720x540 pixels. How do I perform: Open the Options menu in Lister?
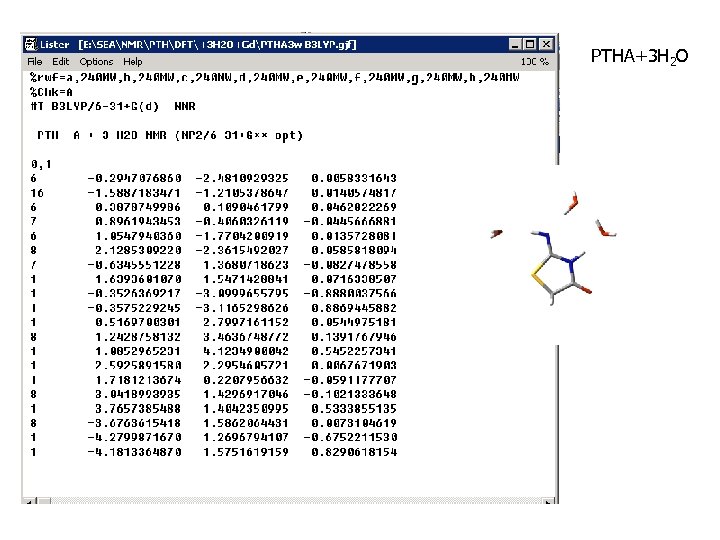(96, 62)
